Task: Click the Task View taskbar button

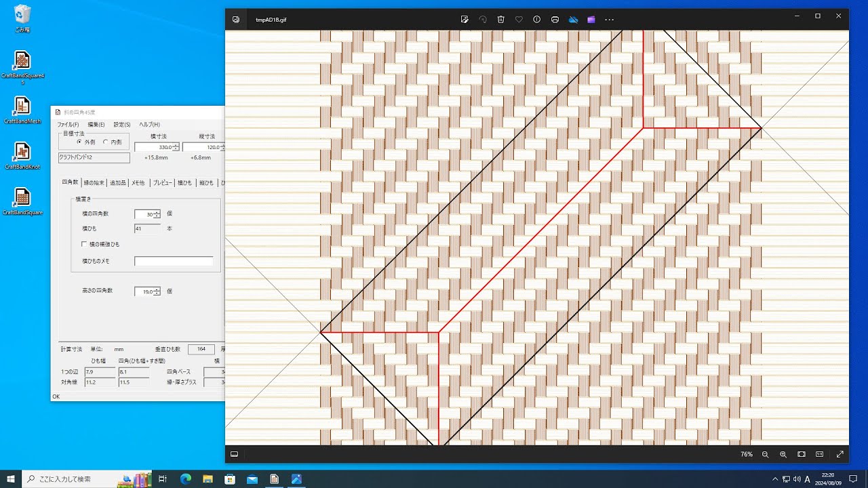Action: click(x=163, y=479)
